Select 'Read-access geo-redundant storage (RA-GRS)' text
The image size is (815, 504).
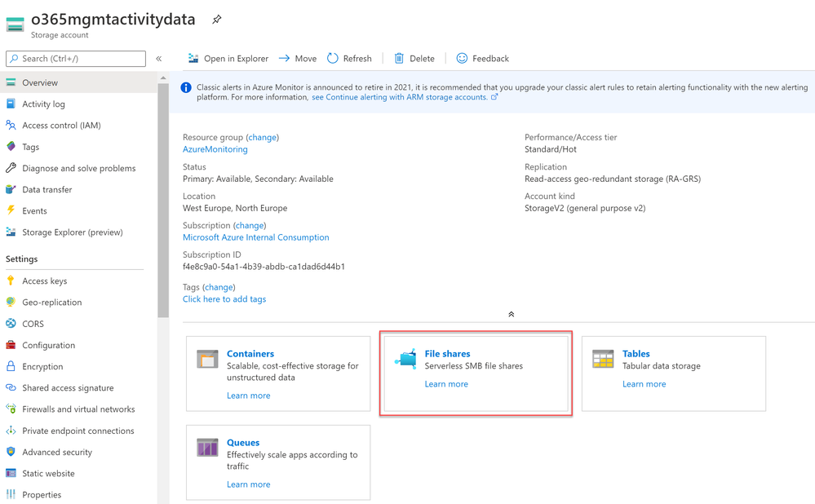(x=613, y=179)
